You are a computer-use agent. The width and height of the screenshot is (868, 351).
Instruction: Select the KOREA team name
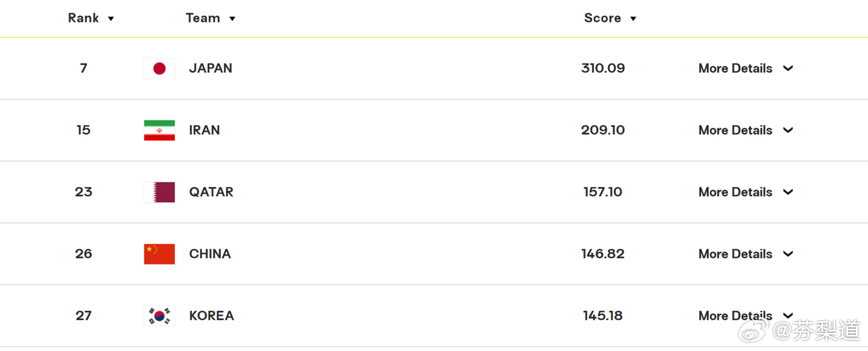point(212,316)
